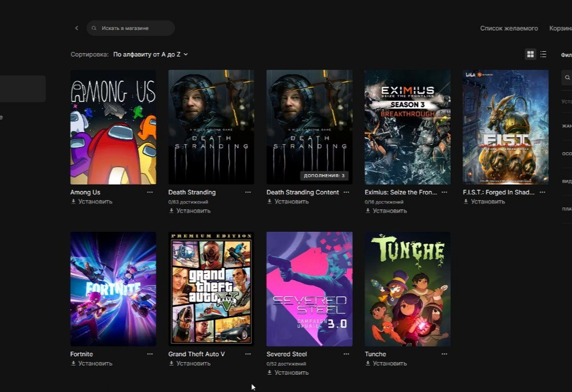Open the Grand Theft Auto V cover
The width and height of the screenshot is (572, 392).
(211, 289)
